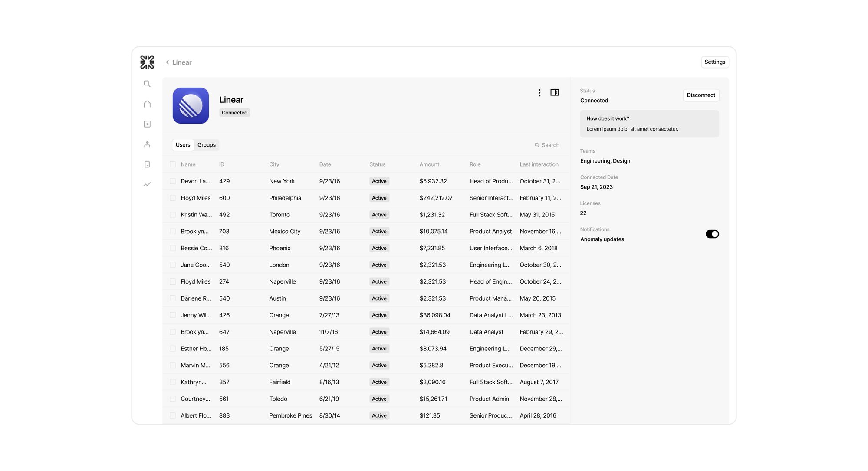Go to the home icon in the sidebar

(147, 104)
